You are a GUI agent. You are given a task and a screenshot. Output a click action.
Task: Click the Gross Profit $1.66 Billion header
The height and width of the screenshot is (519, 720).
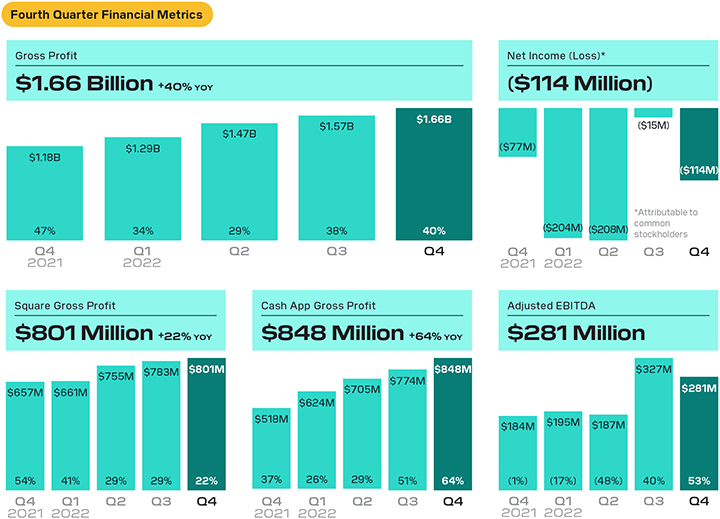point(239,70)
